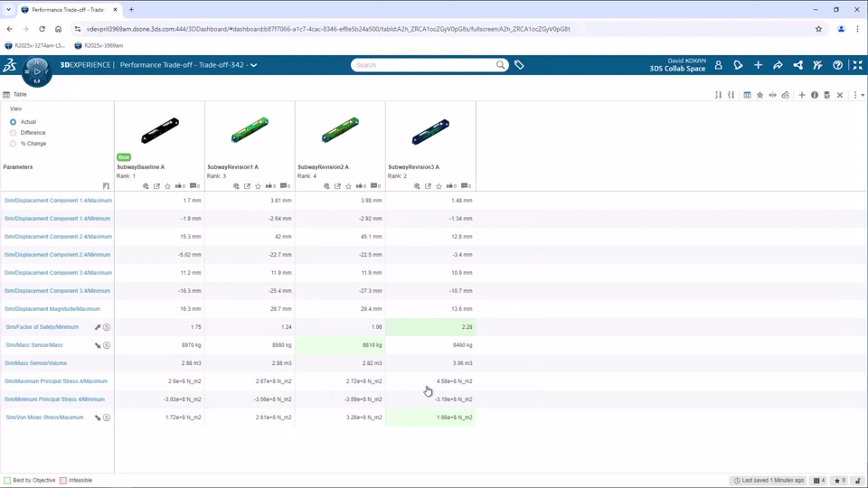Click the first sort arrows icon in table toolbar
Viewport: 868px width, 488px height.
pos(718,95)
